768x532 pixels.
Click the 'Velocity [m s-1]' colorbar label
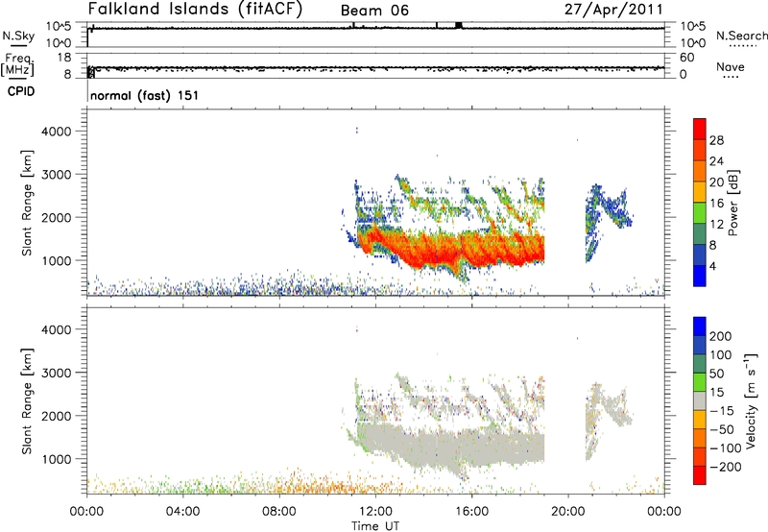751,400
